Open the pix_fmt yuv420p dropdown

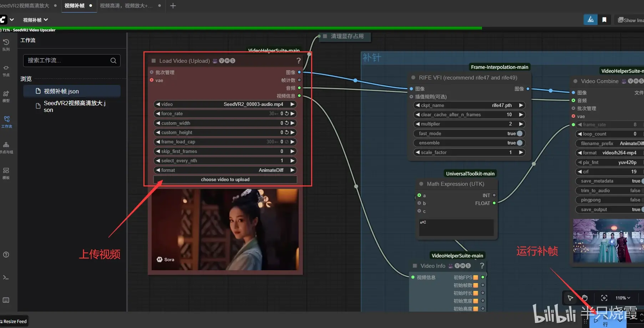[x=610, y=163]
